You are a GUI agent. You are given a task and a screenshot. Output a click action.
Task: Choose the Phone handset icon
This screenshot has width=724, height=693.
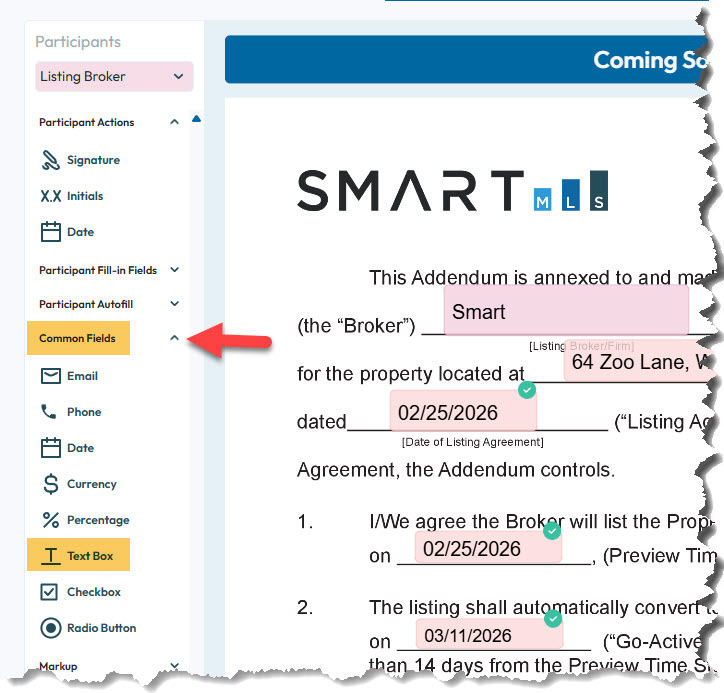[x=48, y=411]
